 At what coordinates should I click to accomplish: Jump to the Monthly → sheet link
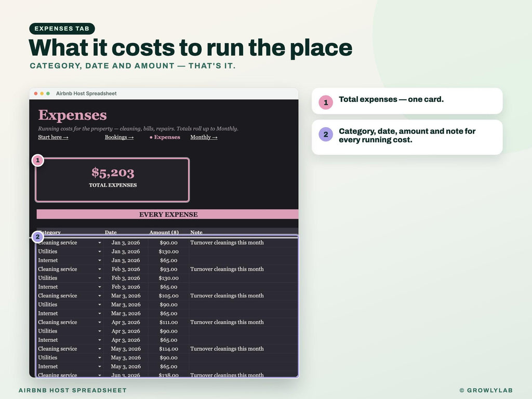click(204, 137)
